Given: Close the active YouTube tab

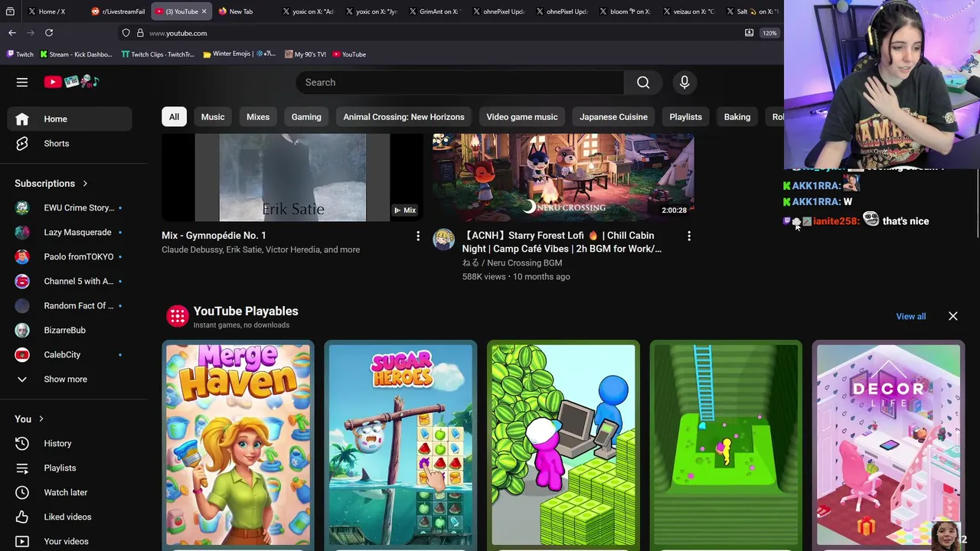Looking at the screenshot, I should pyautogui.click(x=204, y=11).
